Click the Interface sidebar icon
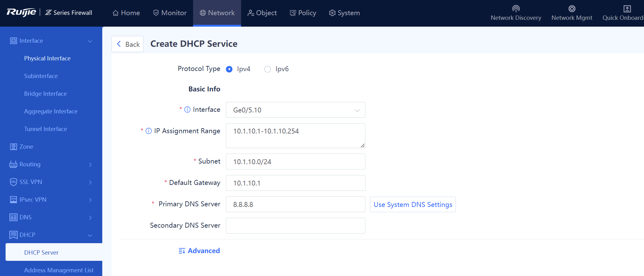 click(14, 41)
